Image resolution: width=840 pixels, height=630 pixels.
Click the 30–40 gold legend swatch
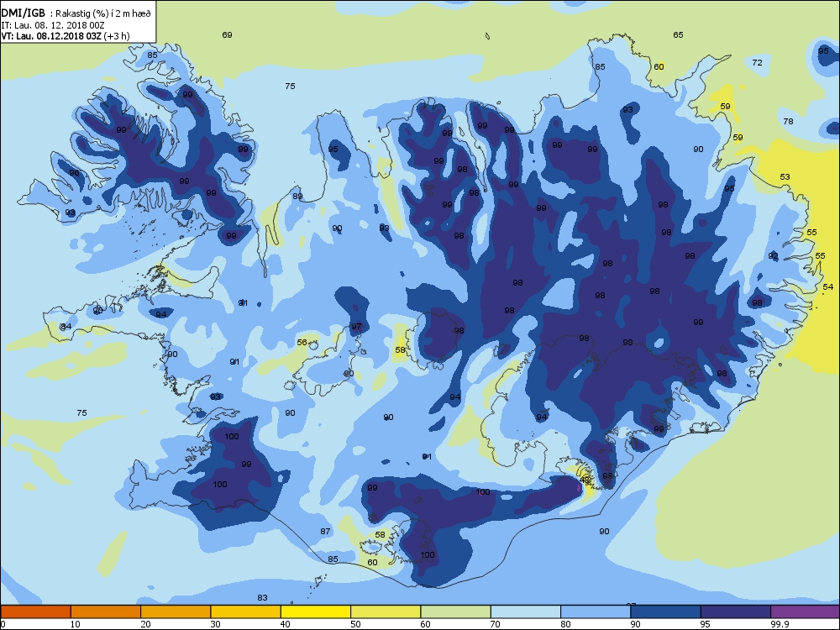click(x=246, y=612)
